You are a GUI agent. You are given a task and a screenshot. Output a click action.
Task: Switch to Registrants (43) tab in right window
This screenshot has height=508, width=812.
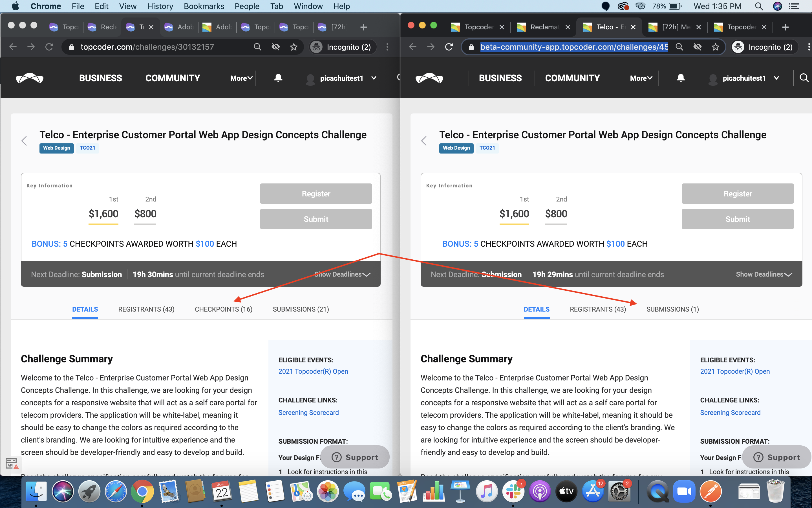click(598, 309)
